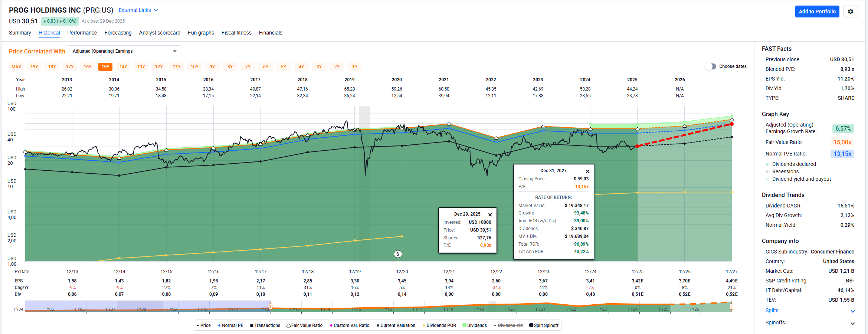Close the Dec 29, 2025 tooltip

490,215
